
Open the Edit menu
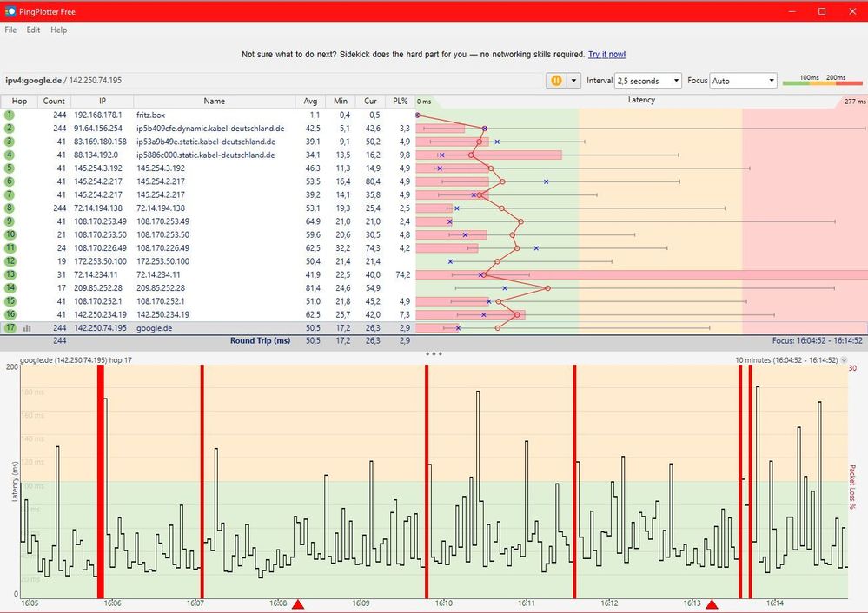click(33, 30)
